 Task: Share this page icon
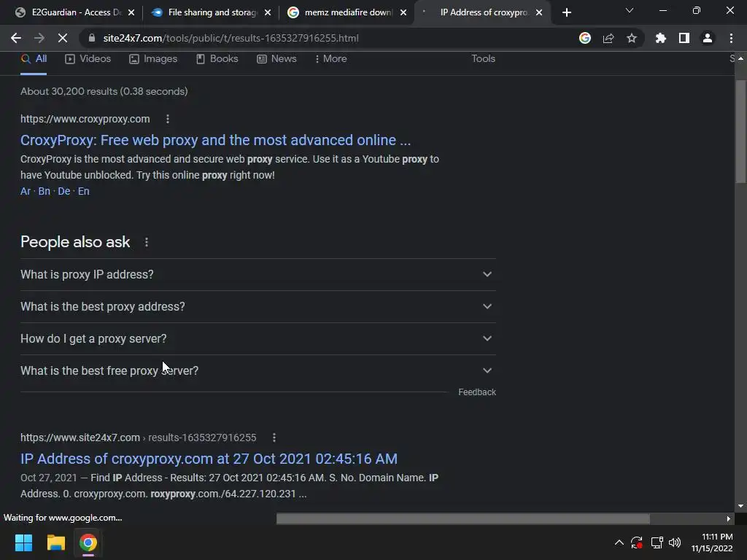(608, 38)
